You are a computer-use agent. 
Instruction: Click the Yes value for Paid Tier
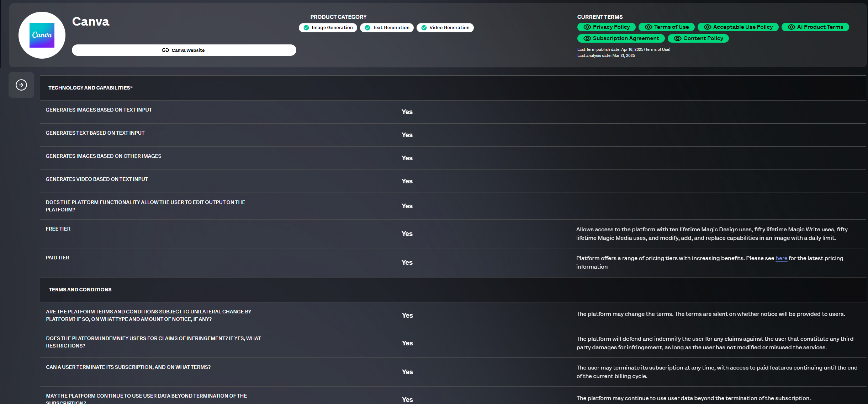pyautogui.click(x=407, y=263)
